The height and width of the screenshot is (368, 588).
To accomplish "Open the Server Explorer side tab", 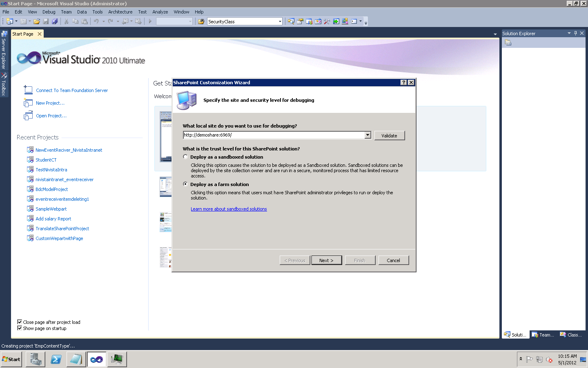I will 4,50.
